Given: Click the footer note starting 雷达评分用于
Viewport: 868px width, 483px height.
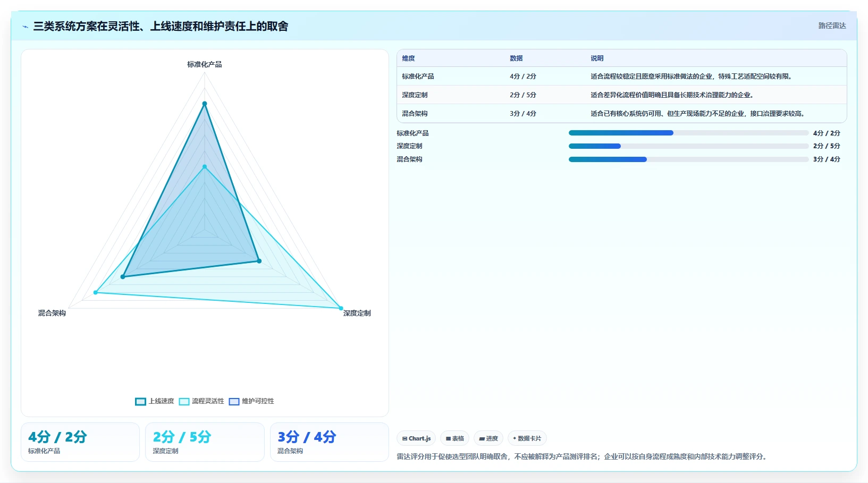Looking at the screenshot, I should 583,456.
